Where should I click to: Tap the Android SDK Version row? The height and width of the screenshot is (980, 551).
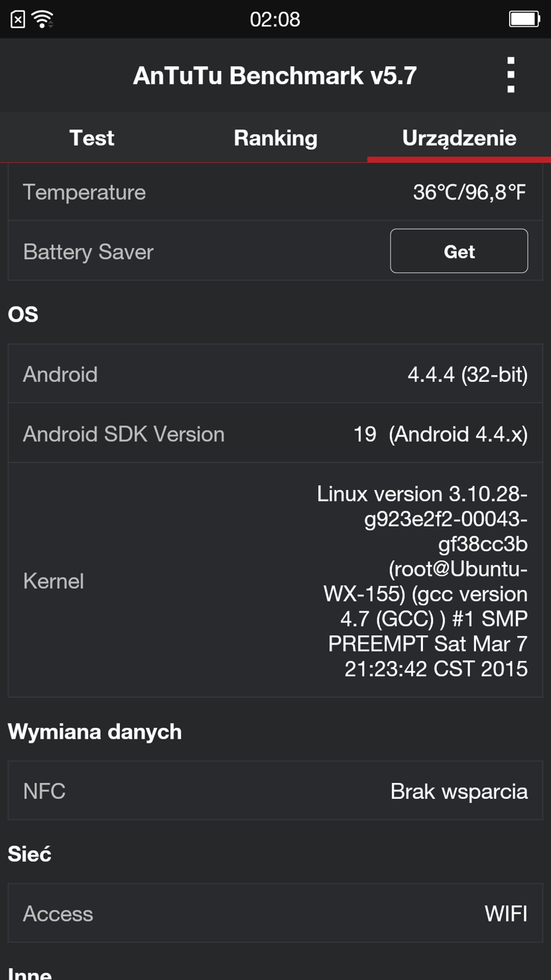275,434
